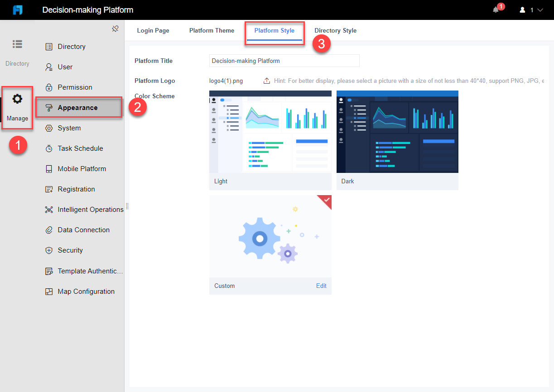Switch to the Directory Style tab
The image size is (554, 392).
pos(335,30)
